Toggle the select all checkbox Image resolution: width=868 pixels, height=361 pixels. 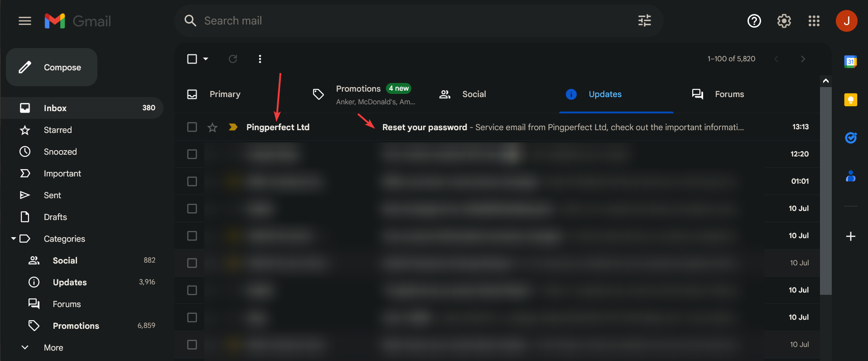pos(192,59)
